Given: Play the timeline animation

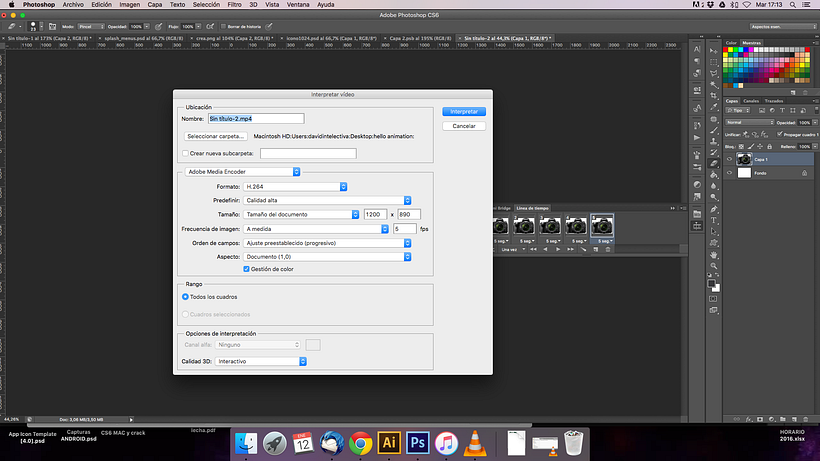Looking at the screenshot, I should [558, 249].
